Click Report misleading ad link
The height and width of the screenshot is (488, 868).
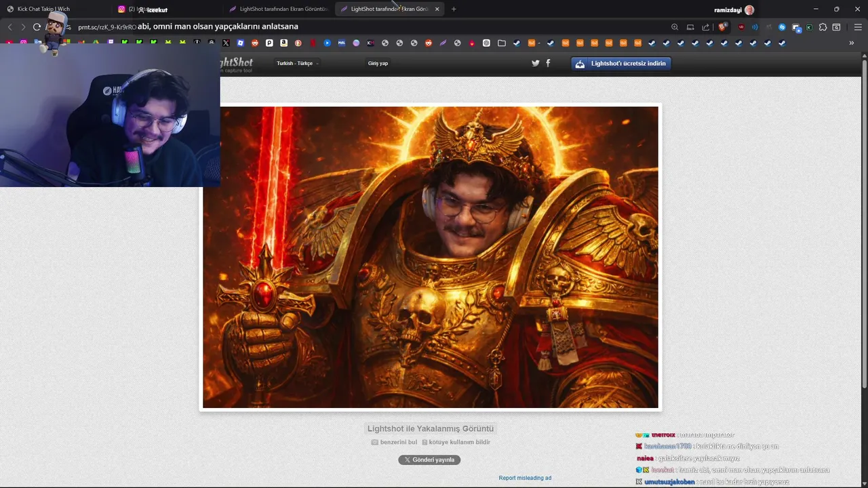coord(525,478)
